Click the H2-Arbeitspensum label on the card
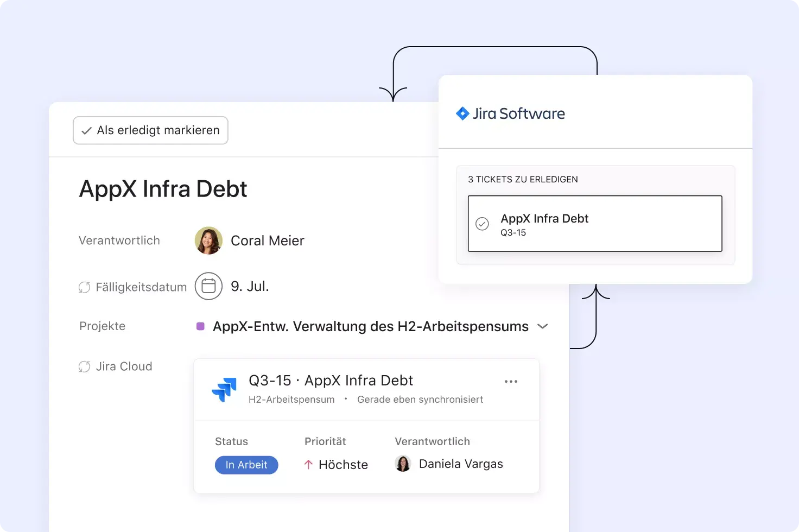799x532 pixels. coord(291,400)
